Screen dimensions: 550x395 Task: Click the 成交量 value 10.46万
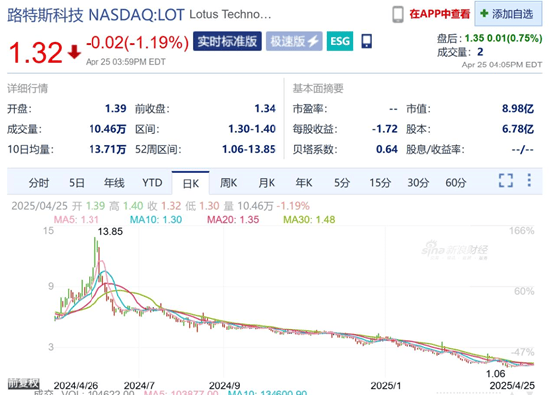pyautogui.click(x=108, y=129)
